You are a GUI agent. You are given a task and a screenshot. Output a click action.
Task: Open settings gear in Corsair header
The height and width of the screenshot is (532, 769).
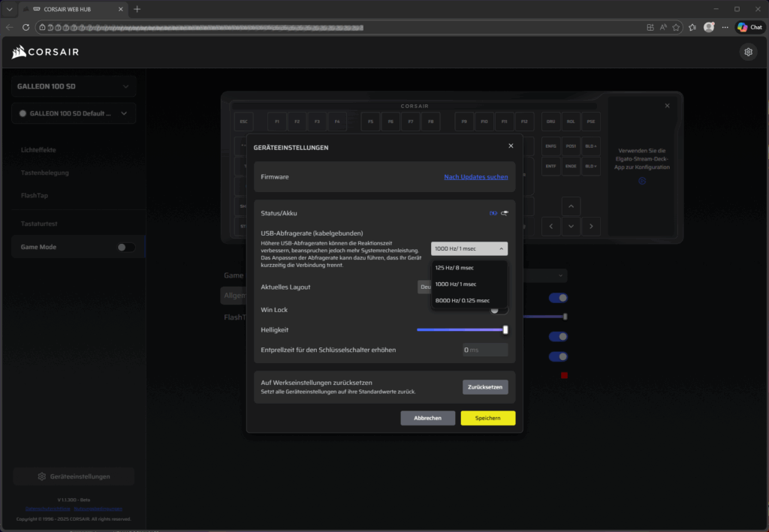point(747,52)
